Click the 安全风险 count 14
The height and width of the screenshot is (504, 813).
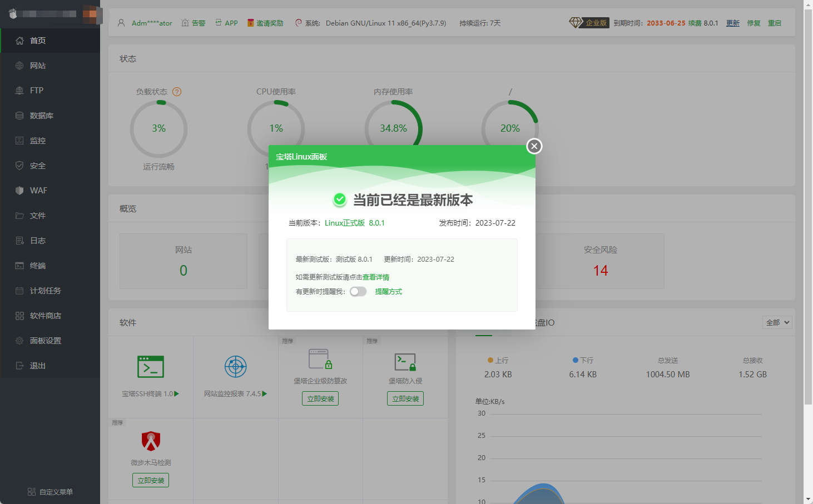pyautogui.click(x=600, y=271)
